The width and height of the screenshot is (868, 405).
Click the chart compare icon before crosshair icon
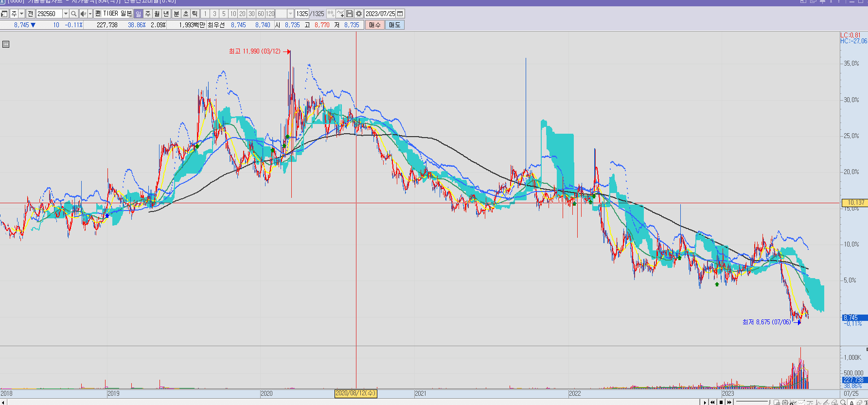click(x=331, y=14)
